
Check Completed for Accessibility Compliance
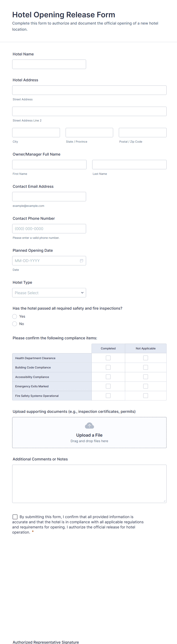(108, 377)
